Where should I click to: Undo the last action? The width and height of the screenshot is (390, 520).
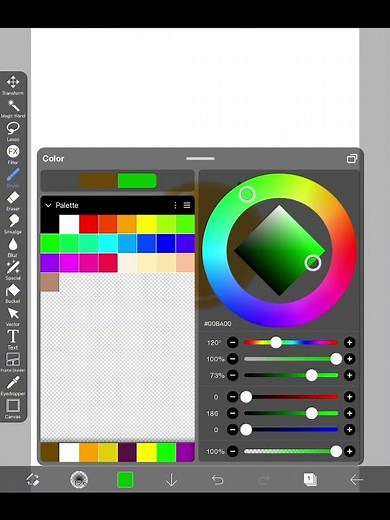217,479
